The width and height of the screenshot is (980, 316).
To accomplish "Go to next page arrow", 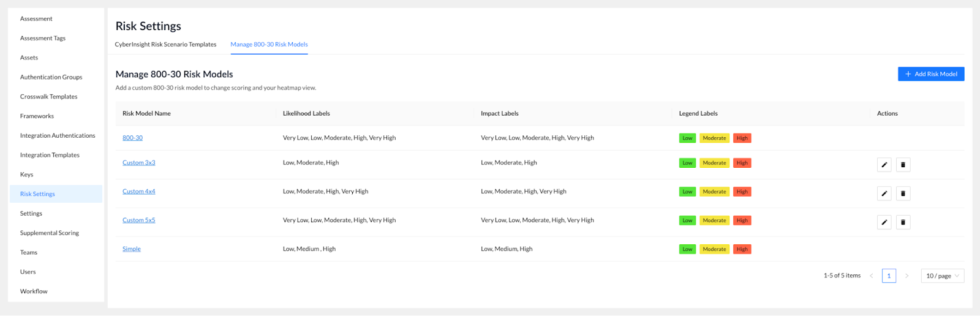I will click(x=907, y=276).
